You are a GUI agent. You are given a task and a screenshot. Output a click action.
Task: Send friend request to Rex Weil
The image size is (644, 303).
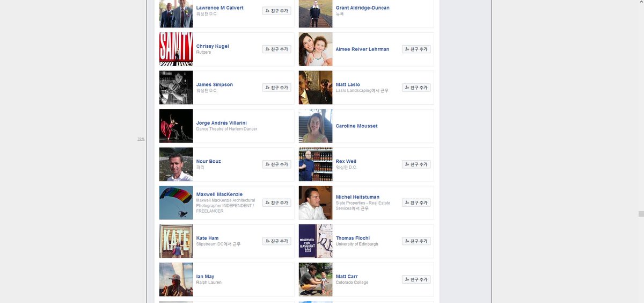pyautogui.click(x=416, y=164)
